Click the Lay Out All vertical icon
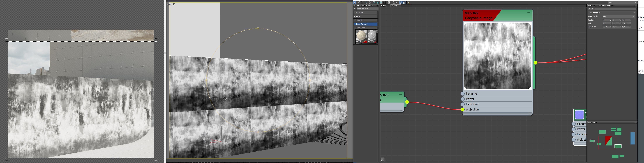644x163 pixels. [x=394, y=2]
